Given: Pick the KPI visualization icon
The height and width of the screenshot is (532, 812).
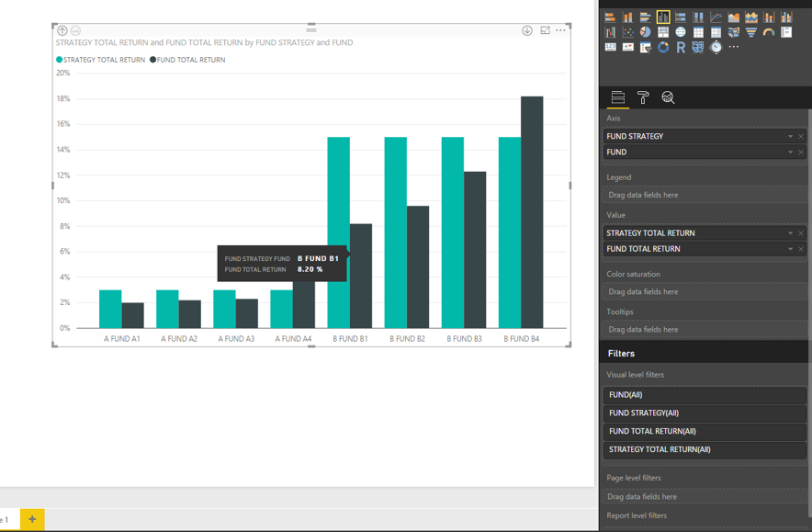Looking at the screenshot, I should (627, 47).
